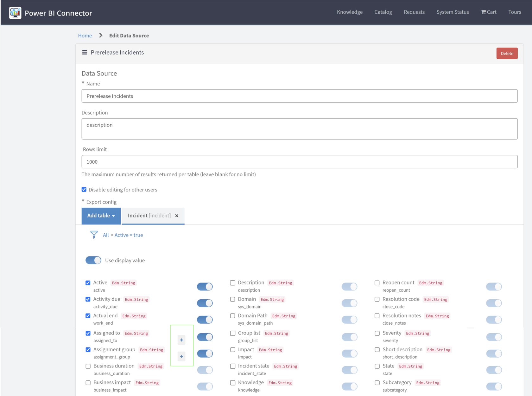Focus the Description text area
This screenshot has width=532, height=396.
(300, 129)
